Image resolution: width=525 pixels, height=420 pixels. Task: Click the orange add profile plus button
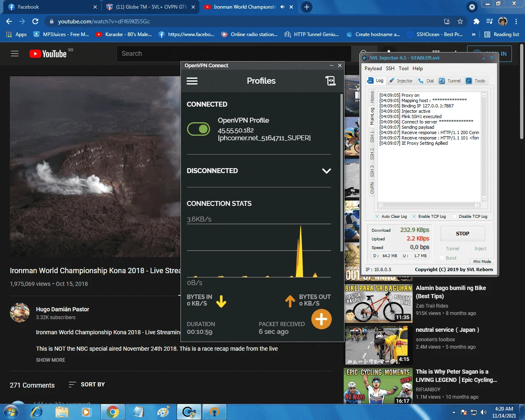point(321,319)
